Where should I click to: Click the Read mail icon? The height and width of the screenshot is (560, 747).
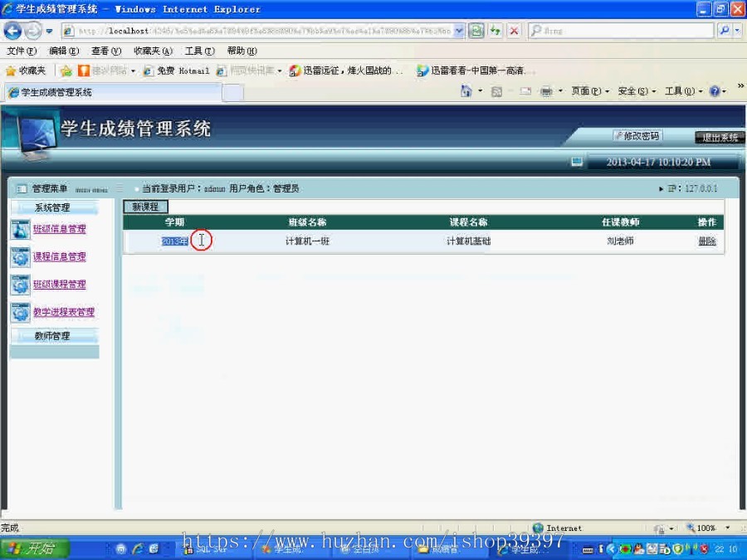pyautogui.click(x=525, y=91)
